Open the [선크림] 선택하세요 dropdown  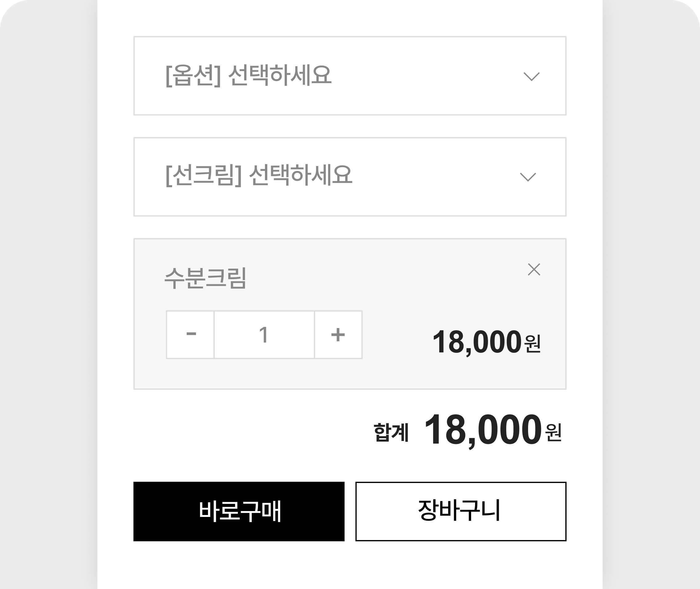point(350,177)
